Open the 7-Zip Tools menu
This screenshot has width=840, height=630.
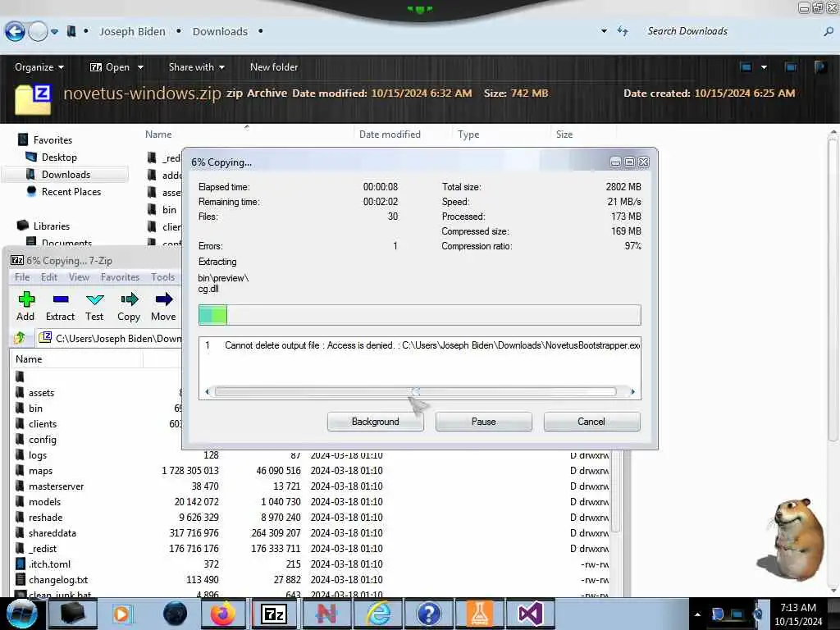click(x=163, y=277)
